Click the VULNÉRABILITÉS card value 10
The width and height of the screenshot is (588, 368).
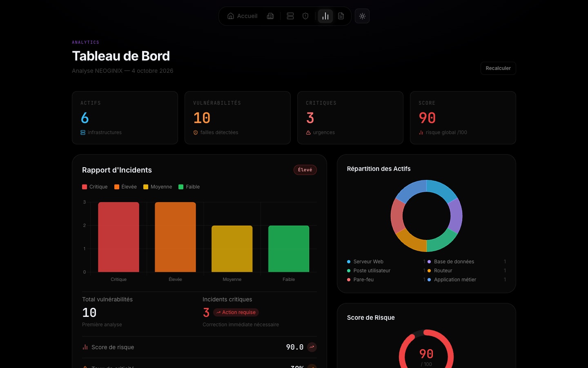click(x=202, y=118)
